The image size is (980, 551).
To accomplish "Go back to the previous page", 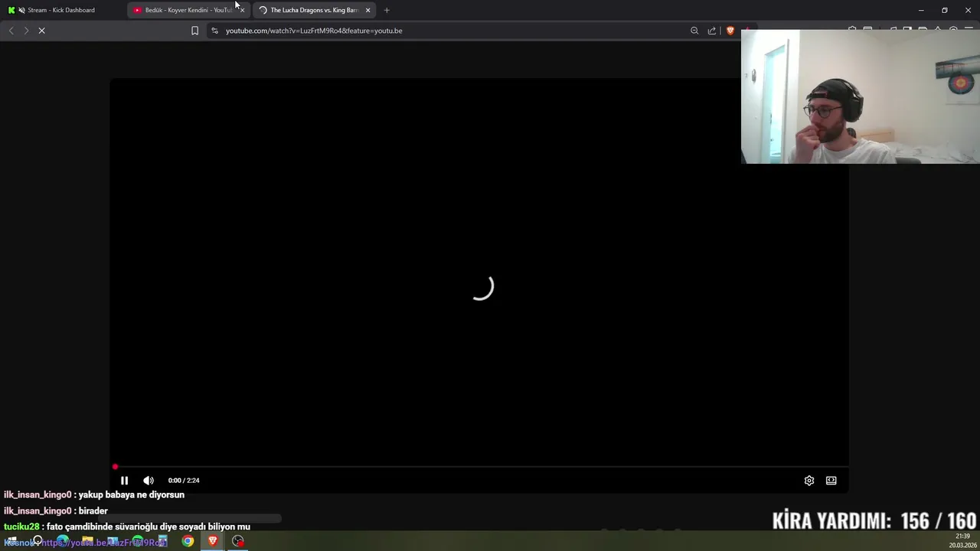I will 11,31.
